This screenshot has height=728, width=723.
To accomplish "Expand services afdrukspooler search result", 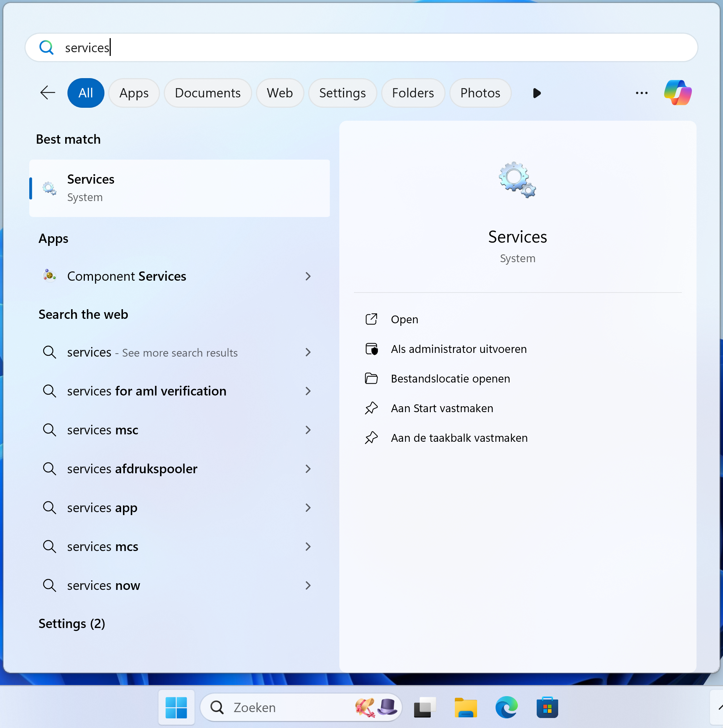I will 308,468.
